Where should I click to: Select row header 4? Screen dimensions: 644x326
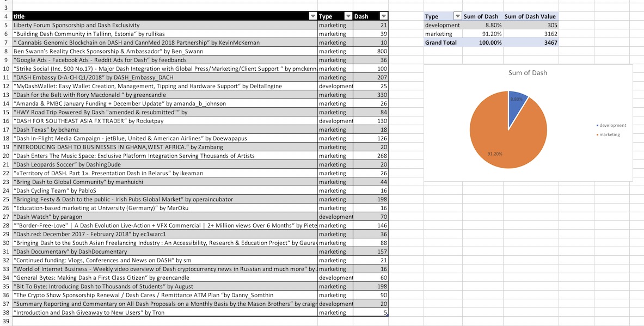tap(6, 16)
